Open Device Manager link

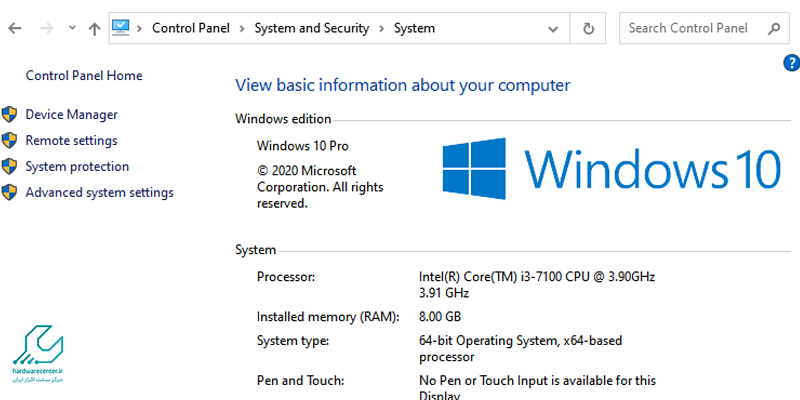tap(71, 115)
